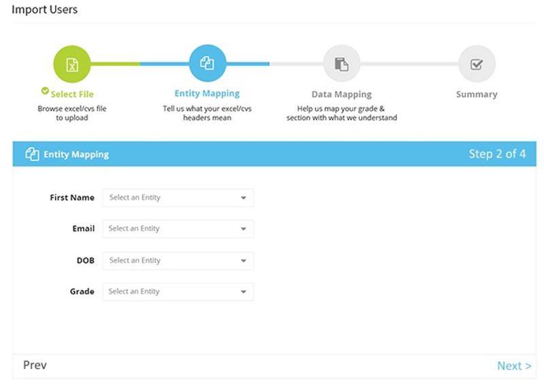
Task: Go to the Data Mapping step label
Action: 341,94
